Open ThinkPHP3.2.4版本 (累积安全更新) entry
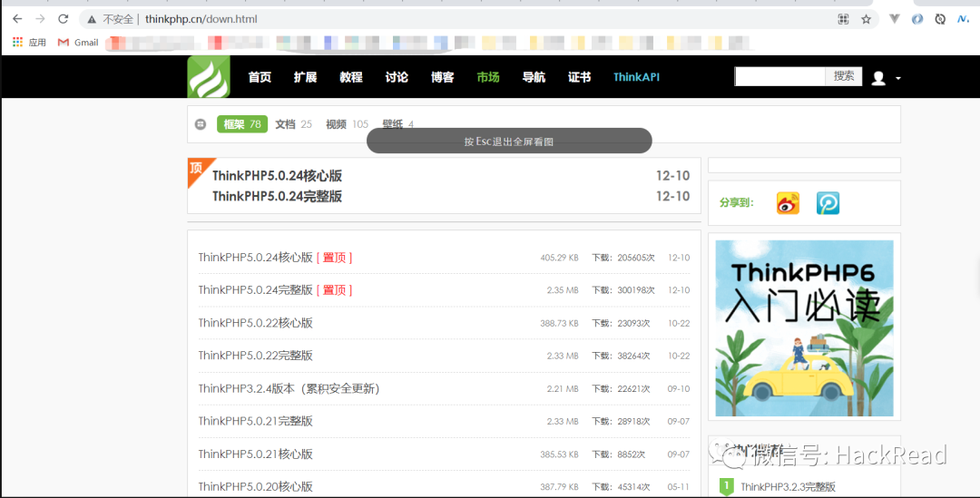Image resolution: width=980 pixels, height=498 pixels. [289, 388]
